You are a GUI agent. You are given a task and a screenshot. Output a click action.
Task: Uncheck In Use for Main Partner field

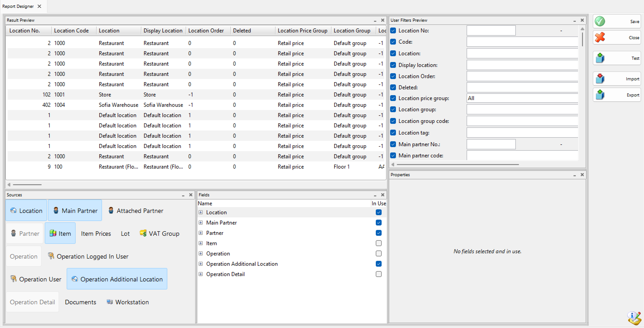pos(378,222)
